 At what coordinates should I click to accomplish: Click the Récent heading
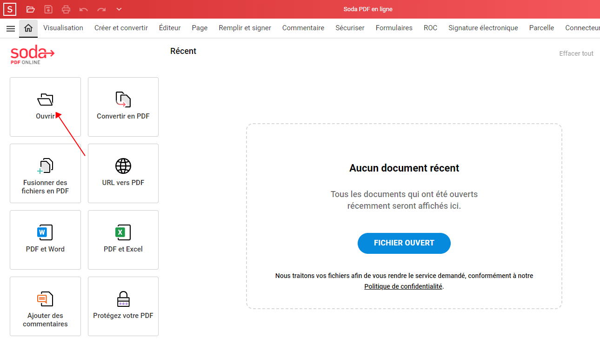click(183, 51)
